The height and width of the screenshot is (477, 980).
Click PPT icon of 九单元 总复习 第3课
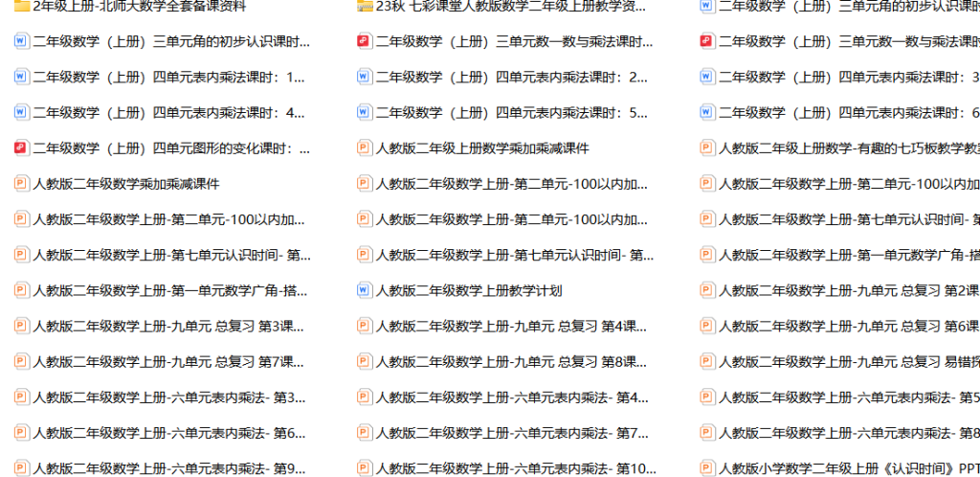[21, 326]
